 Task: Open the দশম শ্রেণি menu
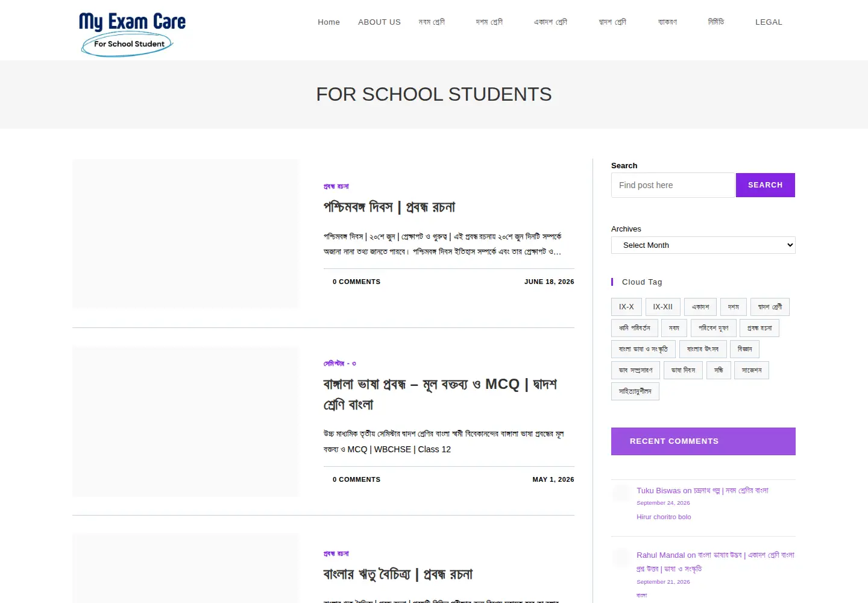coord(489,22)
